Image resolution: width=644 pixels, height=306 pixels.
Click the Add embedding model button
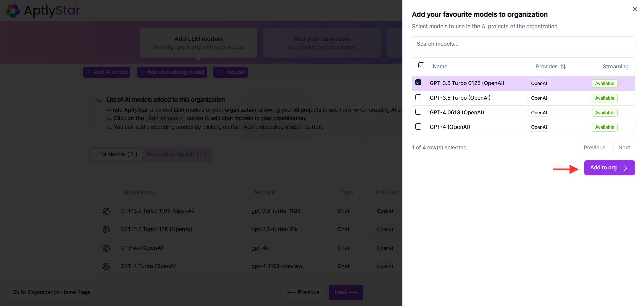[172, 72]
